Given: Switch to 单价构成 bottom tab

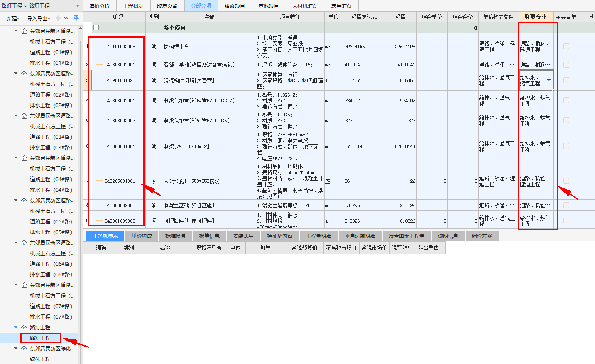Looking at the screenshot, I should pyautogui.click(x=142, y=236).
